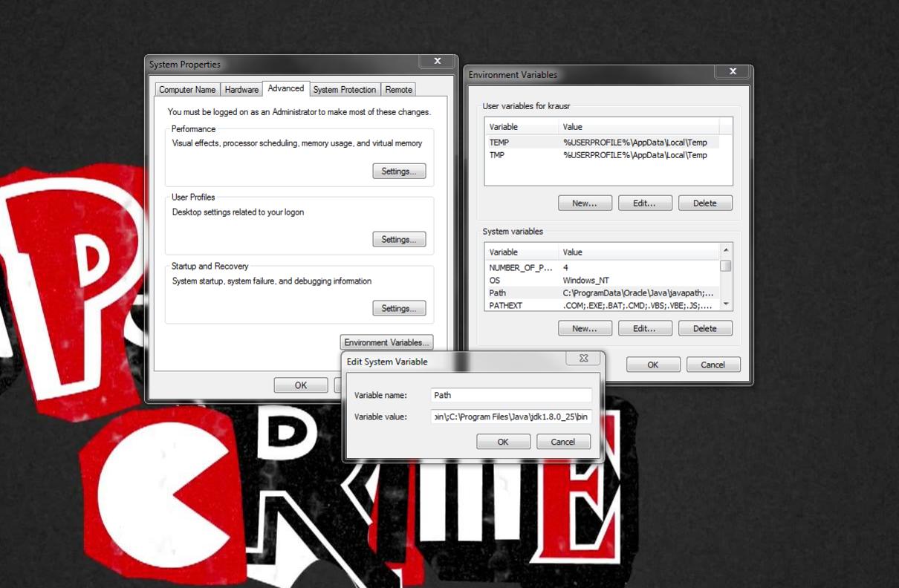Close the Edit System Variable dialog
The height and width of the screenshot is (588, 899).
pyautogui.click(x=583, y=358)
